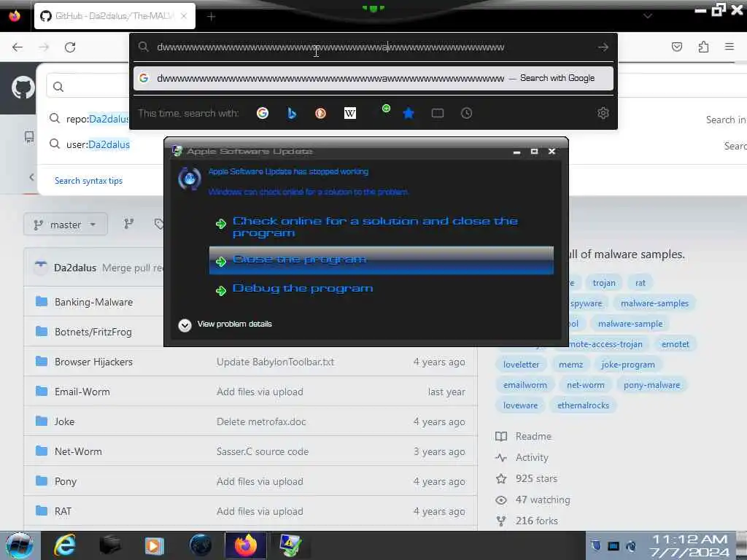Search this time with DuckDuckGo icon
Screen dimensions: 747x560
pos(321,113)
